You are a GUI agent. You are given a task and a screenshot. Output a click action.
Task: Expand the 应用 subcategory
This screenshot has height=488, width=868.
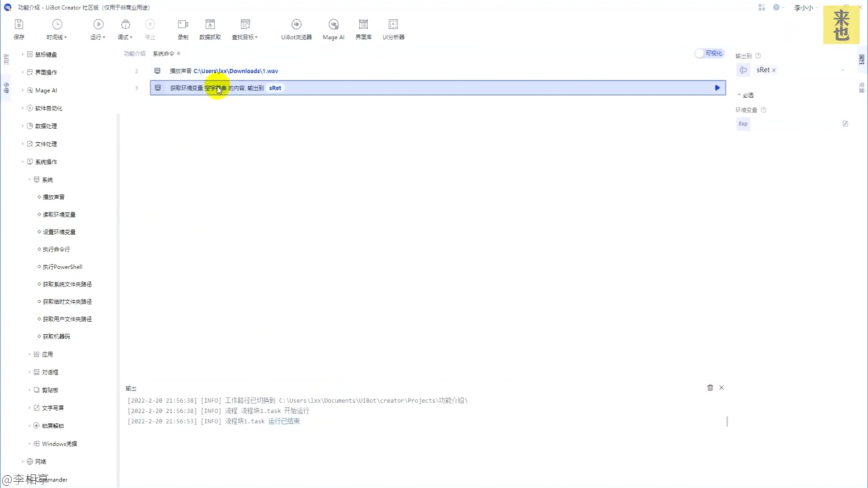[29, 355]
